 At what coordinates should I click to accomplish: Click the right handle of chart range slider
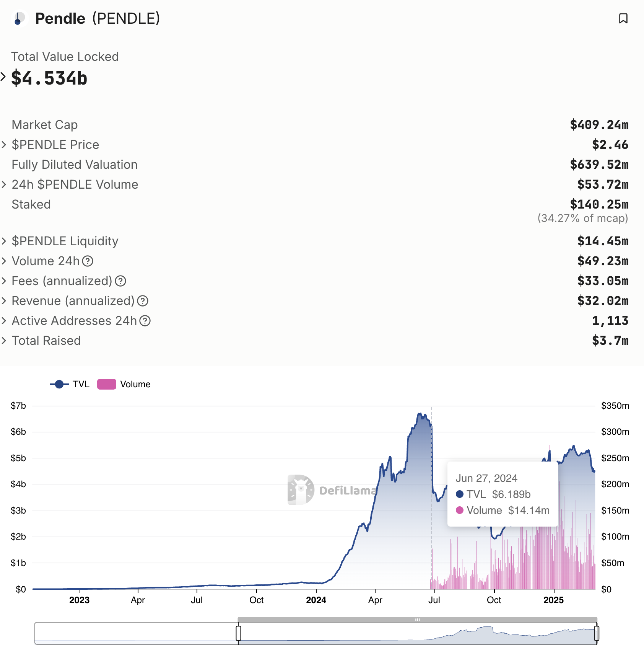click(596, 633)
